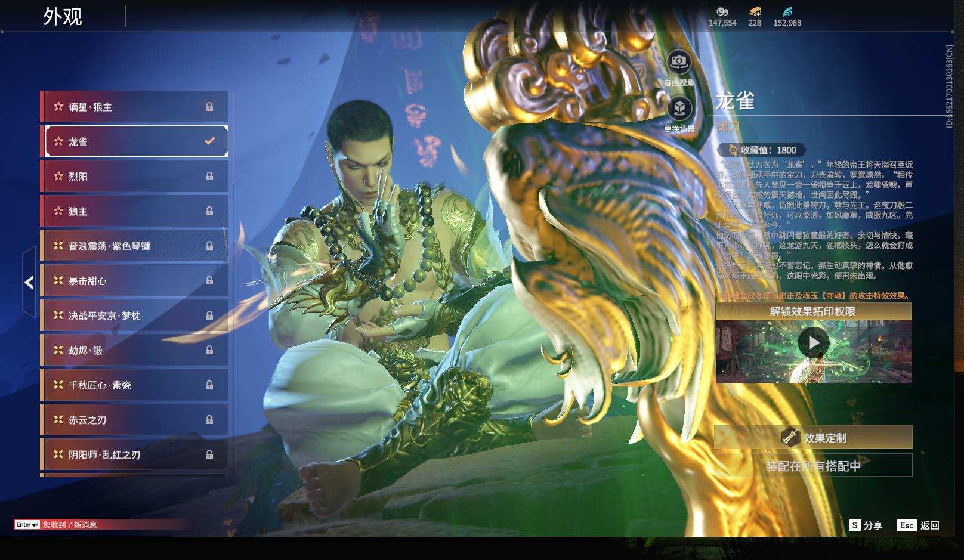
Task: Click the lock icon on 音浪震荡·紫色琴键
Action: coord(209,246)
